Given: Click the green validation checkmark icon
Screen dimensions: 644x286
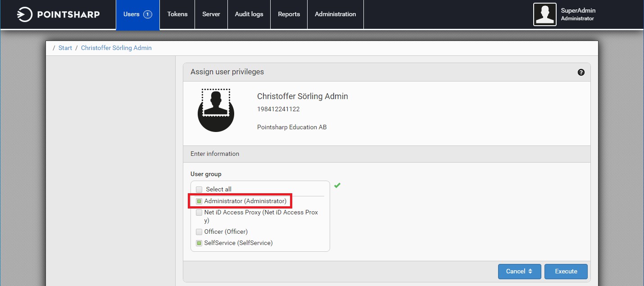Looking at the screenshot, I should point(337,185).
